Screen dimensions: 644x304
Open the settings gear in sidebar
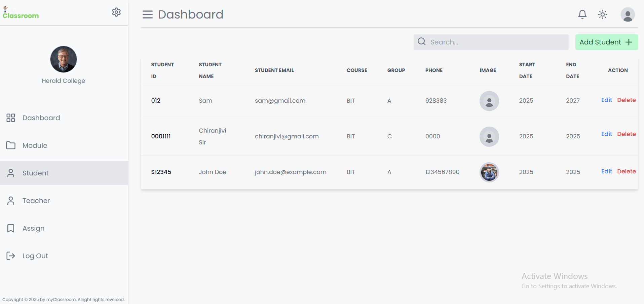click(116, 12)
